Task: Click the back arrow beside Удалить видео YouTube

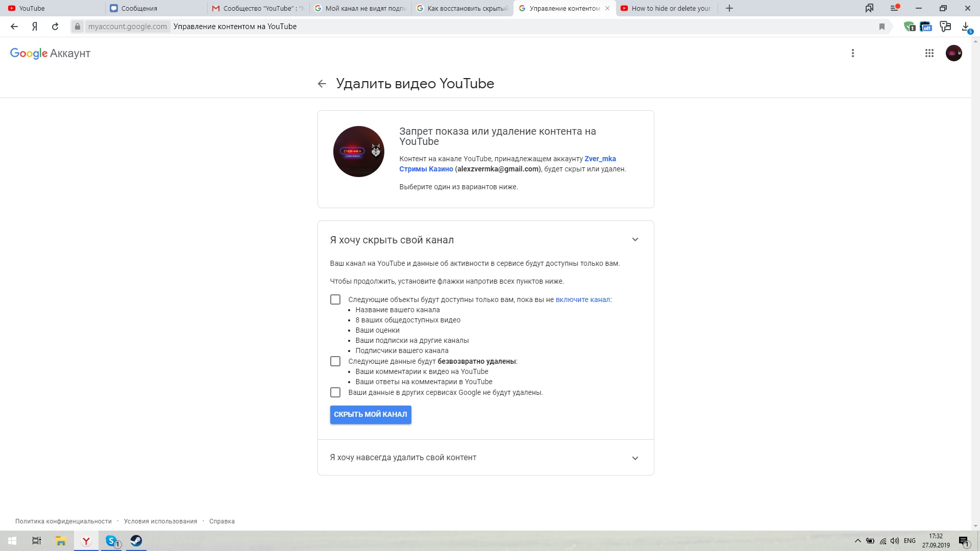Action: [x=322, y=84]
